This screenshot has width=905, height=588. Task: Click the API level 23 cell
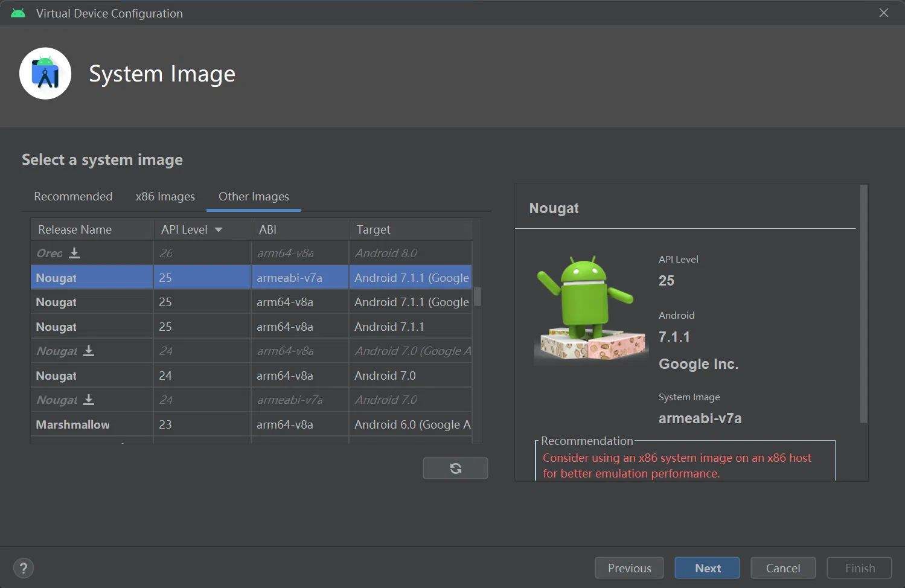tap(202, 424)
